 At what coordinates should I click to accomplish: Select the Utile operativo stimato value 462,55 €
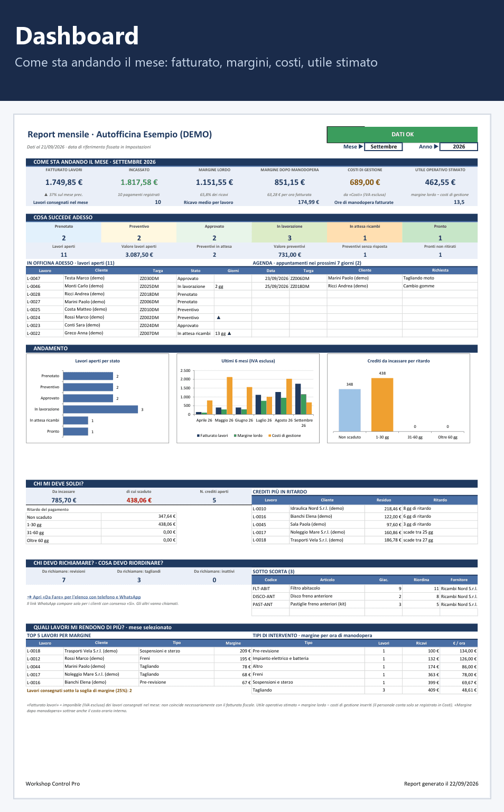click(x=440, y=182)
